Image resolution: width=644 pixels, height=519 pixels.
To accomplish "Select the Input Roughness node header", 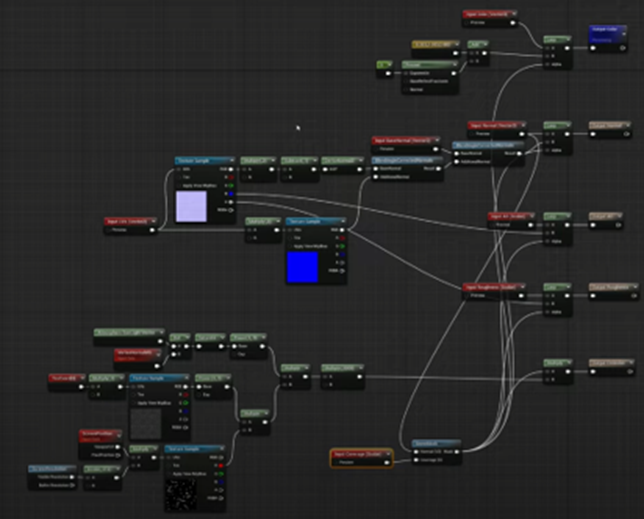I will [494, 287].
